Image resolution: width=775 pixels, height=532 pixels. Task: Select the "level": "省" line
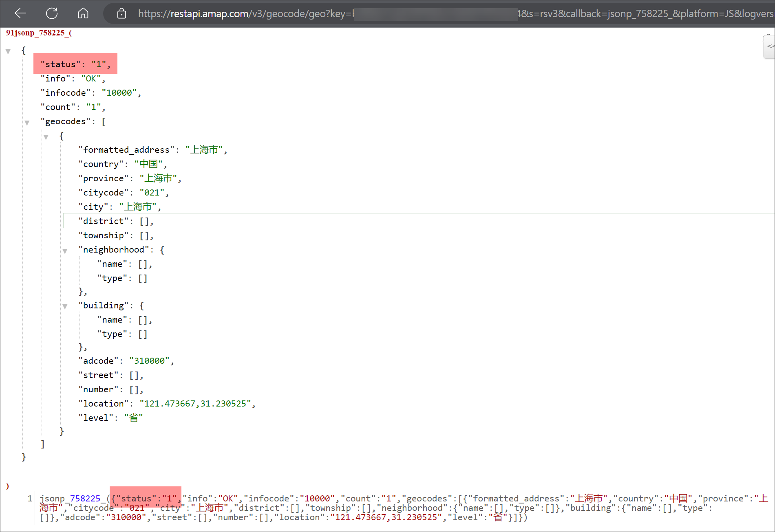coord(111,418)
